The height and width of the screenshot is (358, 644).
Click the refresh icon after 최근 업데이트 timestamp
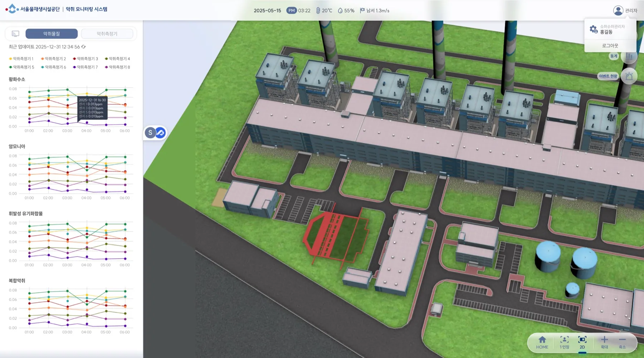(x=83, y=47)
